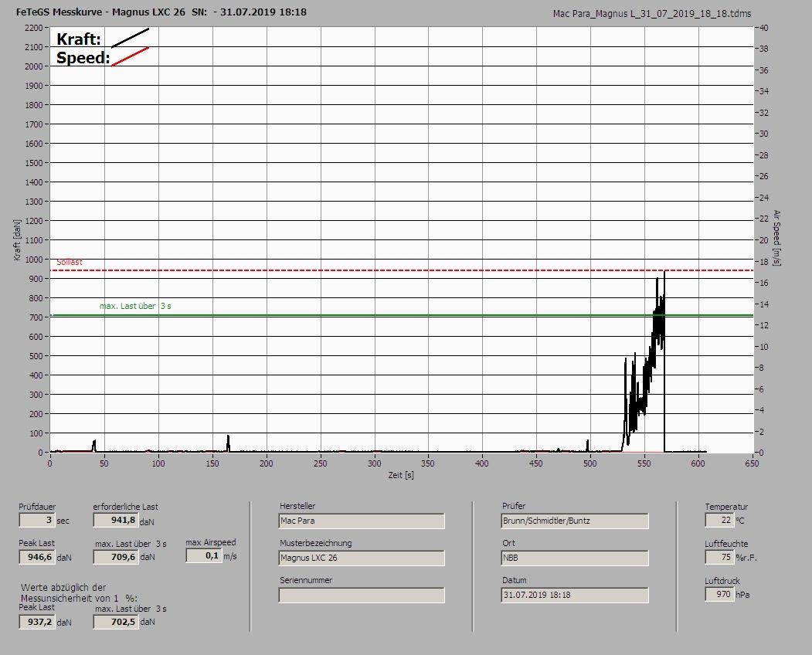This screenshot has width=812, height=655.
Task: Click the bold 'Kraft:' legend label
Action: [79, 39]
